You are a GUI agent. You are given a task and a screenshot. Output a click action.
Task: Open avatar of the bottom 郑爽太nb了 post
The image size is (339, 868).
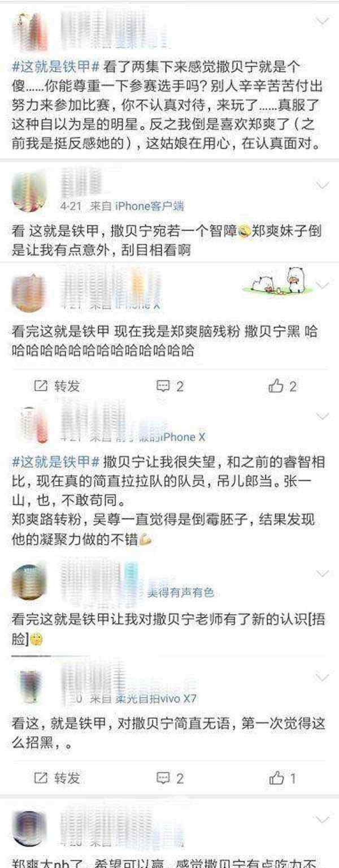(x=29, y=829)
